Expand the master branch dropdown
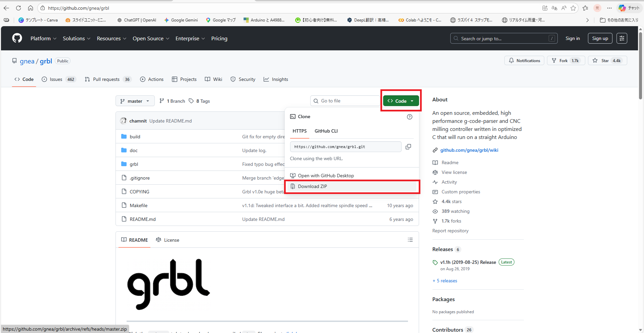This screenshot has height=333, width=644. (x=135, y=101)
